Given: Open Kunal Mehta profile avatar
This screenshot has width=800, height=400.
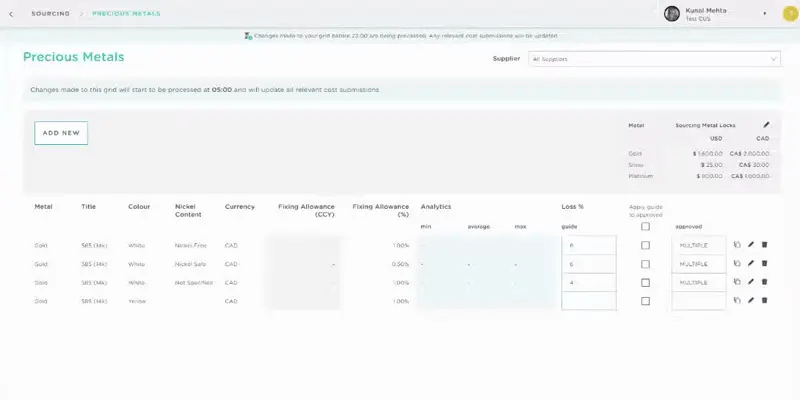Looking at the screenshot, I should [x=671, y=14].
